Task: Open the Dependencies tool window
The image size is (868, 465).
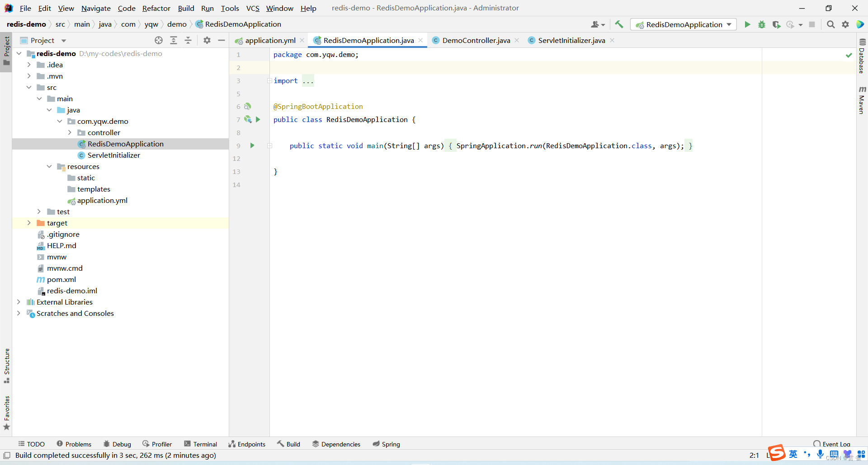Action: pyautogui.click(x=336, y=444)
